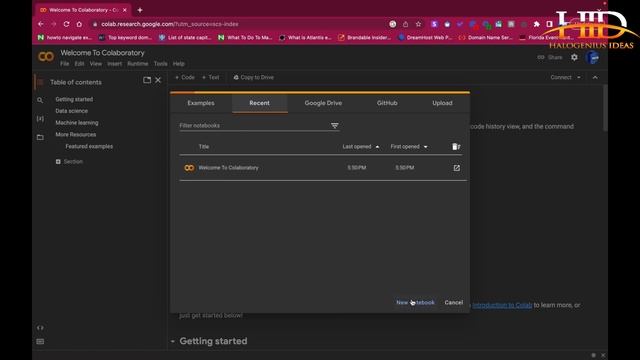The width and height of the screenshot is (640, 360).
Task: Click the trash icon in the notebooks header
Action: click(x=456, y=147)
